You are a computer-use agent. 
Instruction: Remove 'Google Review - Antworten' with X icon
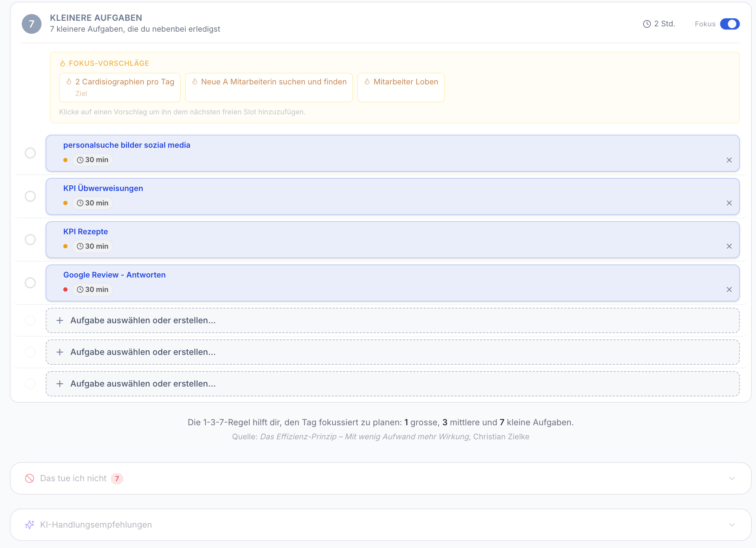(729, 289)
